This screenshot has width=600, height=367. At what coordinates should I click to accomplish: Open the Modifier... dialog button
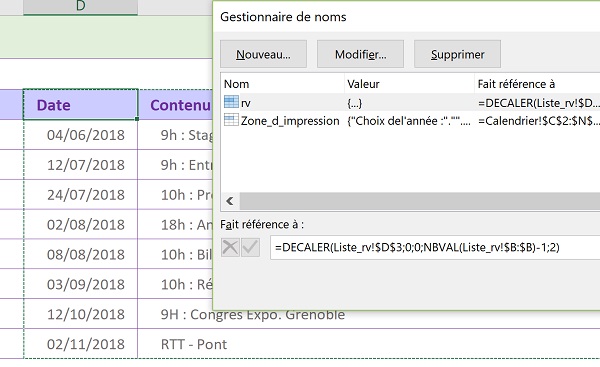pyautogui.click(x=360, y=54)
